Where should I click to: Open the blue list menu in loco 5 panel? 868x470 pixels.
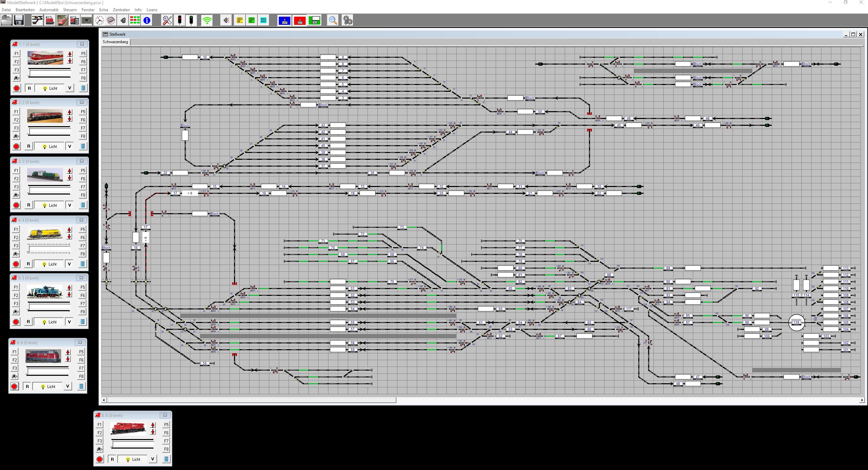coord(83,322)
